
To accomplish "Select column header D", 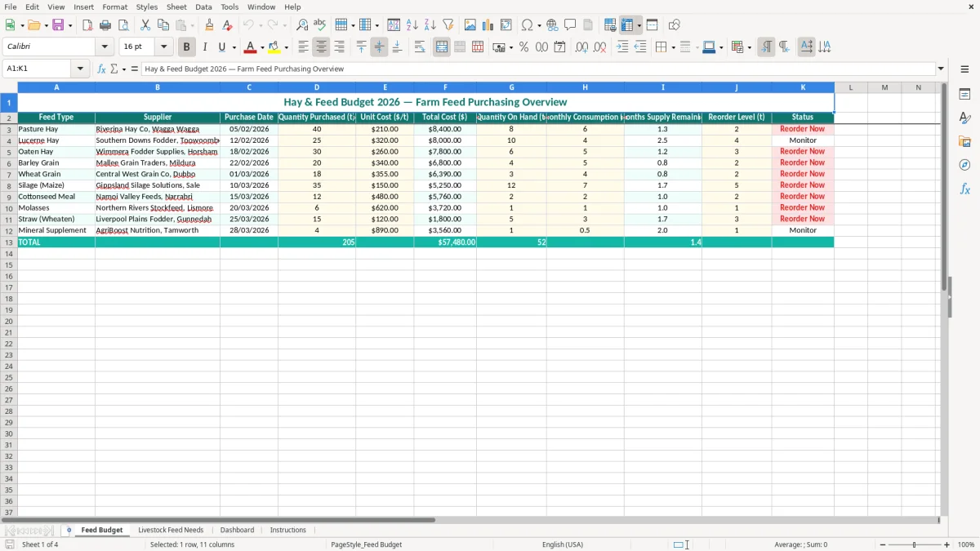I will coord(317,87).
